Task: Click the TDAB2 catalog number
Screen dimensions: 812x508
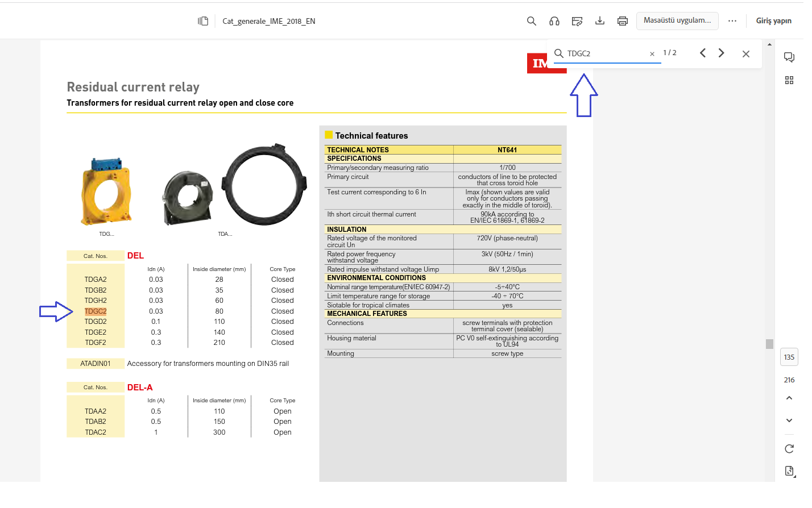Action: (96, 422)
